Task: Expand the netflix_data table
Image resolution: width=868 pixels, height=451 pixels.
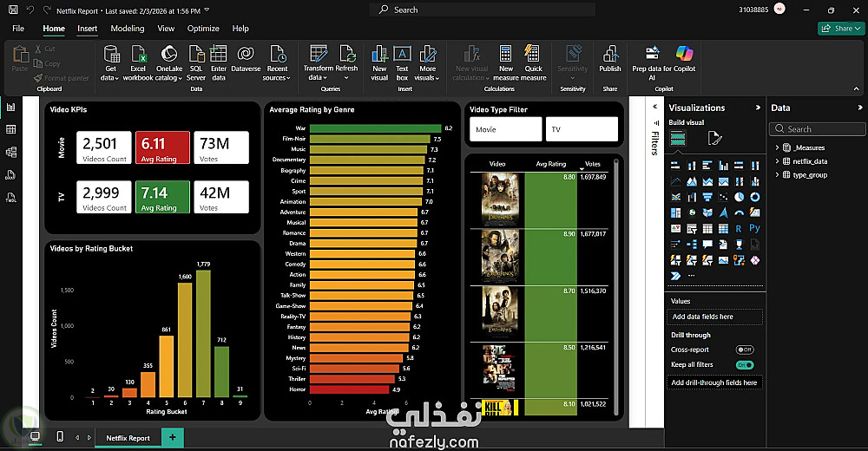Action: pyautogui.click(x=777, y=161)
